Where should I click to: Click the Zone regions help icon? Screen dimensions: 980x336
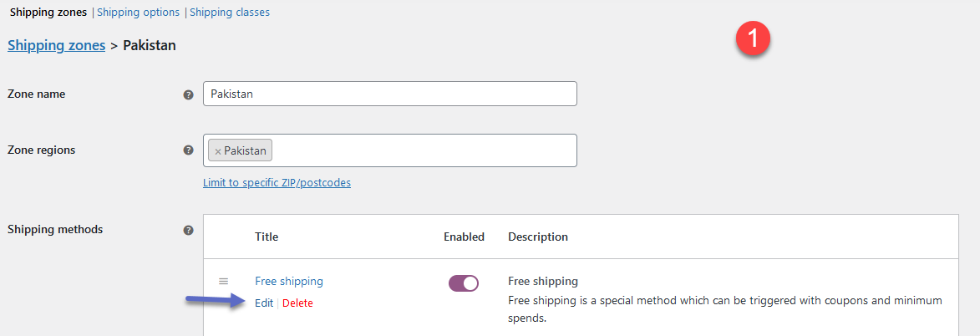coord(188,150)
